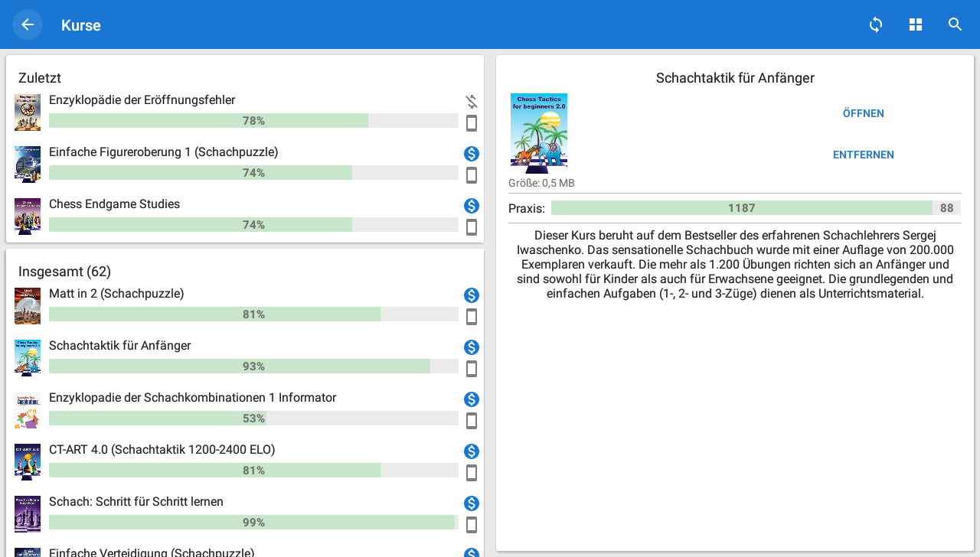Click the Zuletzt section header
This screenshot has height=557, width=980.
click(x=40, y=78)
